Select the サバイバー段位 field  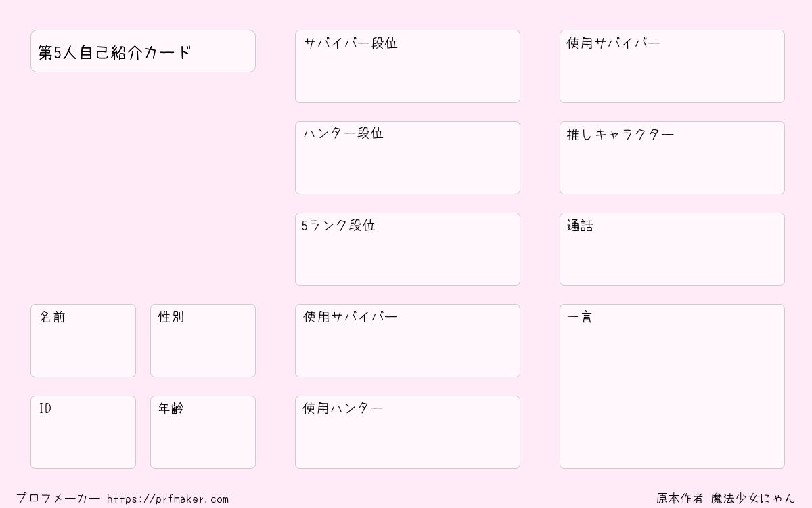(407, 66)
